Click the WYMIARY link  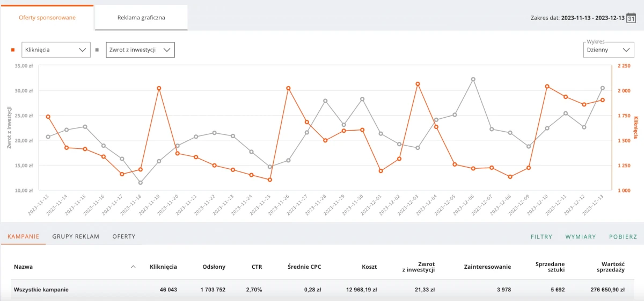pos(581,236)
